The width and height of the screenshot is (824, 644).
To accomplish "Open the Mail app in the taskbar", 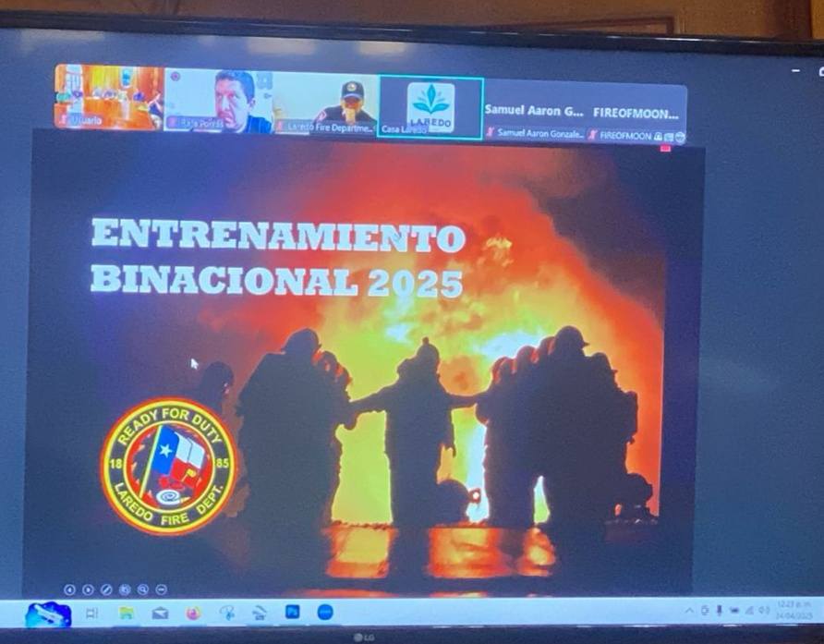I will coord(160,613).
